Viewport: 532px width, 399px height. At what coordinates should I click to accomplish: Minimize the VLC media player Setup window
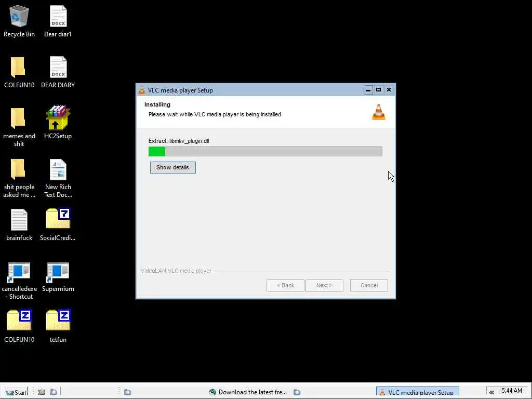368,90
